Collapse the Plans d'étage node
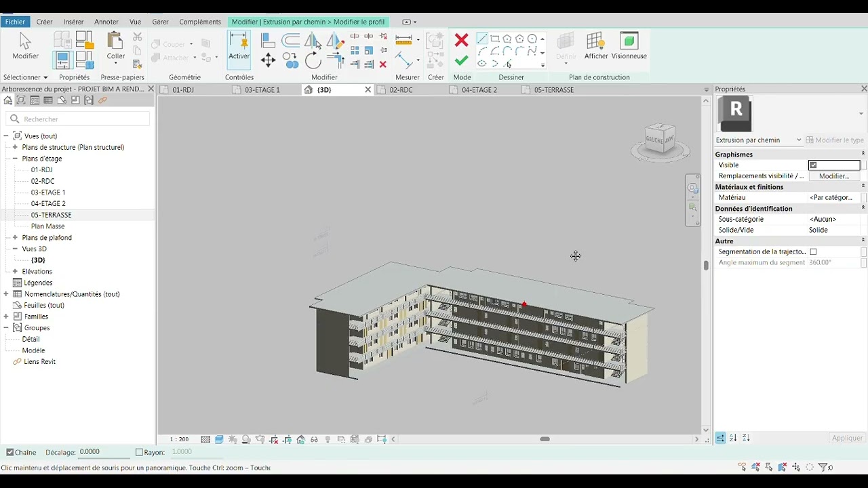 (15, 159)
